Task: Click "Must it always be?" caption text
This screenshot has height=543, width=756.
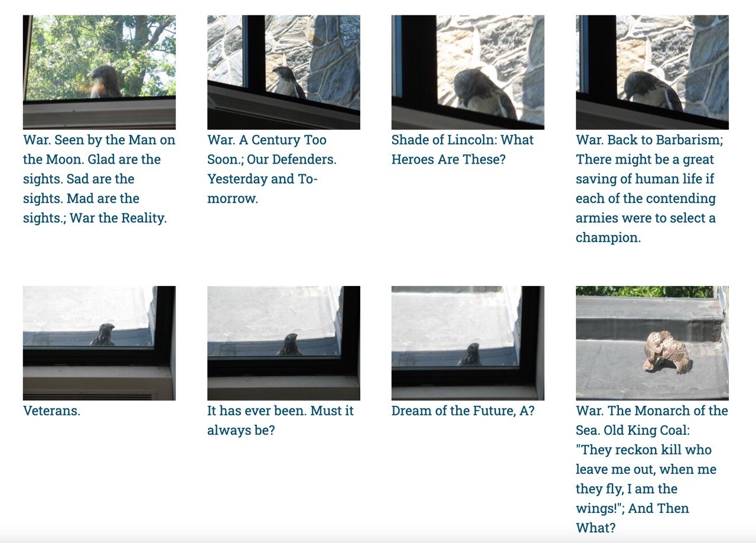Action: (281, 420)
